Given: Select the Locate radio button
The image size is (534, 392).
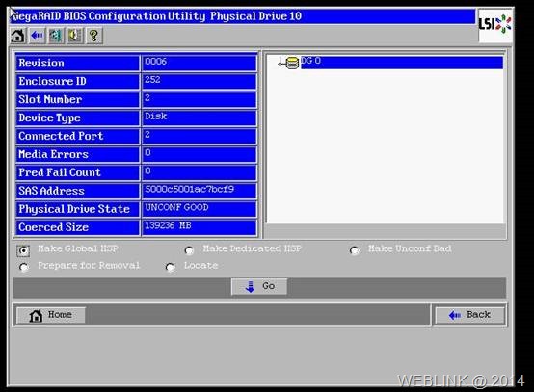Looking at the screenshot, I should point(171,267).
